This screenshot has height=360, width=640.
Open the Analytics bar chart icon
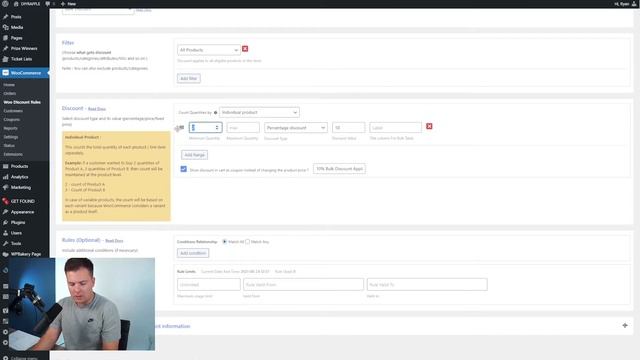5,177
